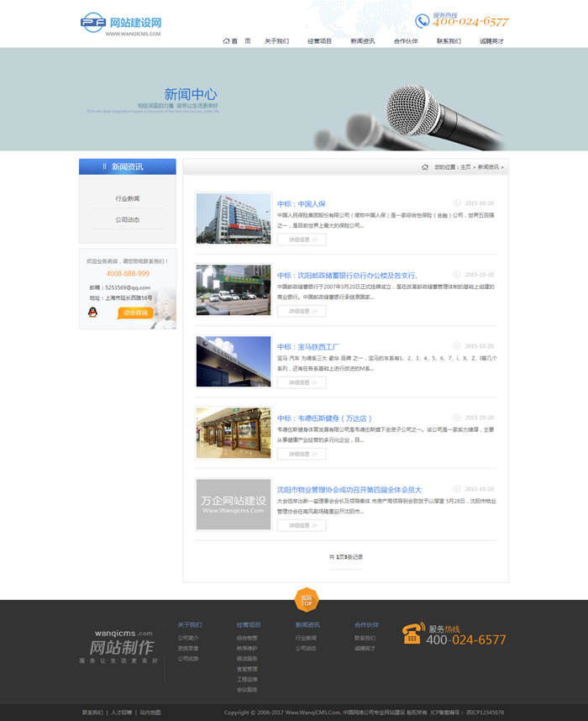Click the 宝马铁西工厂 factory thumbnail
Viewport: 588px width, 721px height.
(x=234, y=361)
